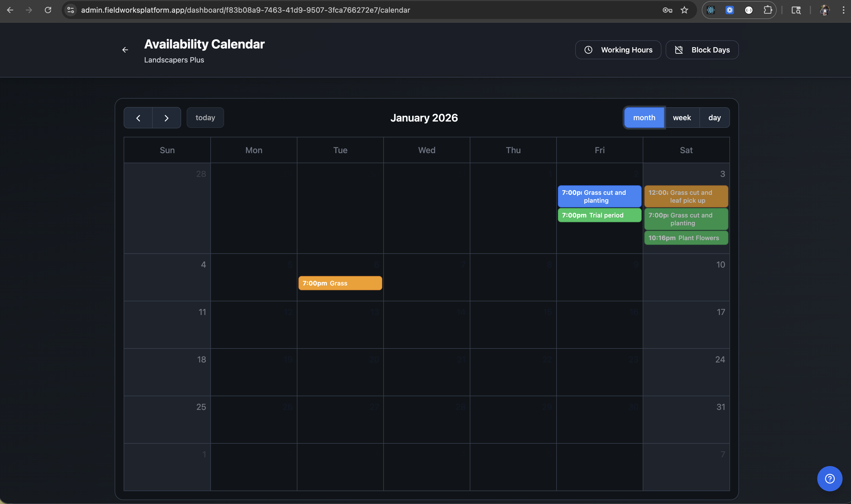851x504 pixels.
Task: Open the Chrome three-dot menu
Action: click(x=844, y=10)
